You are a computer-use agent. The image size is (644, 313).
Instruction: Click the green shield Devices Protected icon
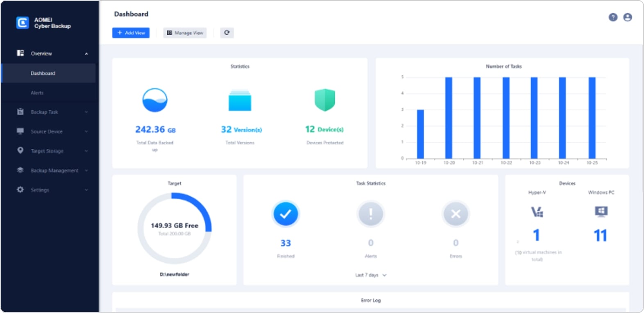[324, 100]
